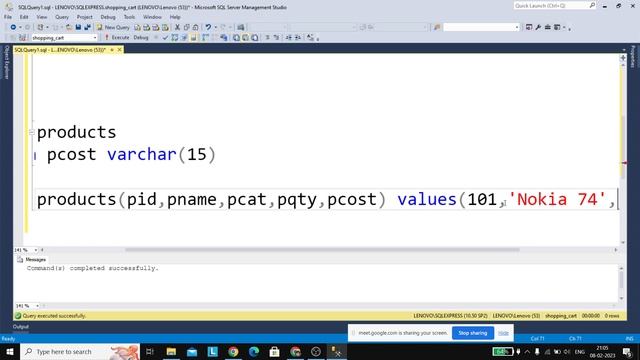640x360 pixels.
Task: Open the Edit menu
Action: (24, 17)
